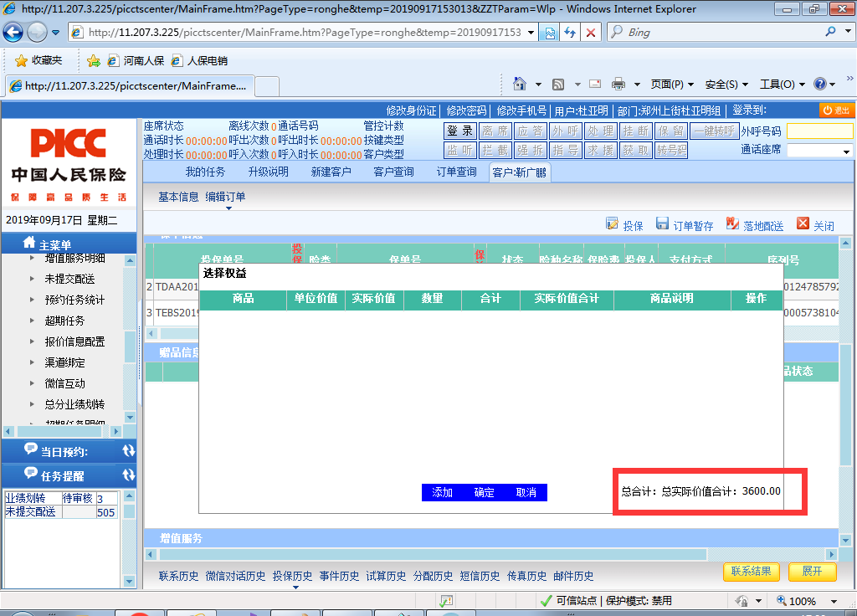
Task: Click the 未提交配送 count 505
Action: (105, 513)
